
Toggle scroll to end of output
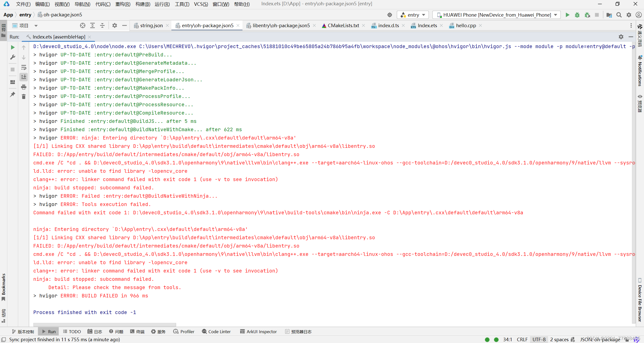(x=24, y=77)
